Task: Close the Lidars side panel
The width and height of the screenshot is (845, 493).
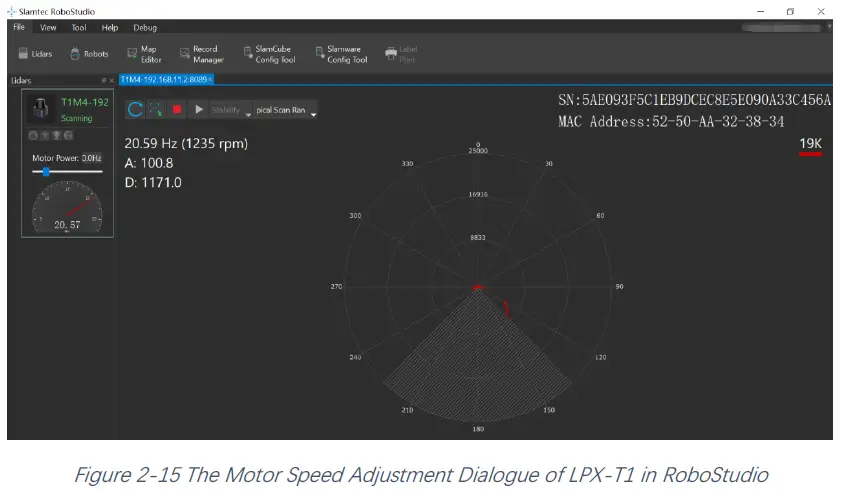Action: coord(112,80)
